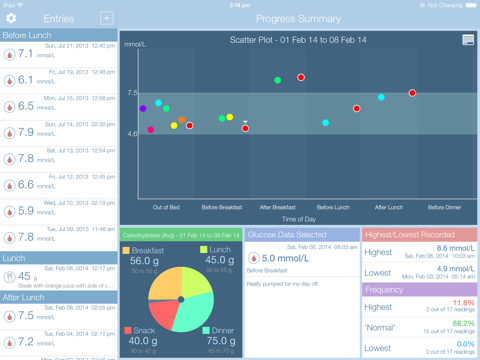Select purple dot in Out of Bed column
Viewport: 480px width, 360px height.
[143, 108]
